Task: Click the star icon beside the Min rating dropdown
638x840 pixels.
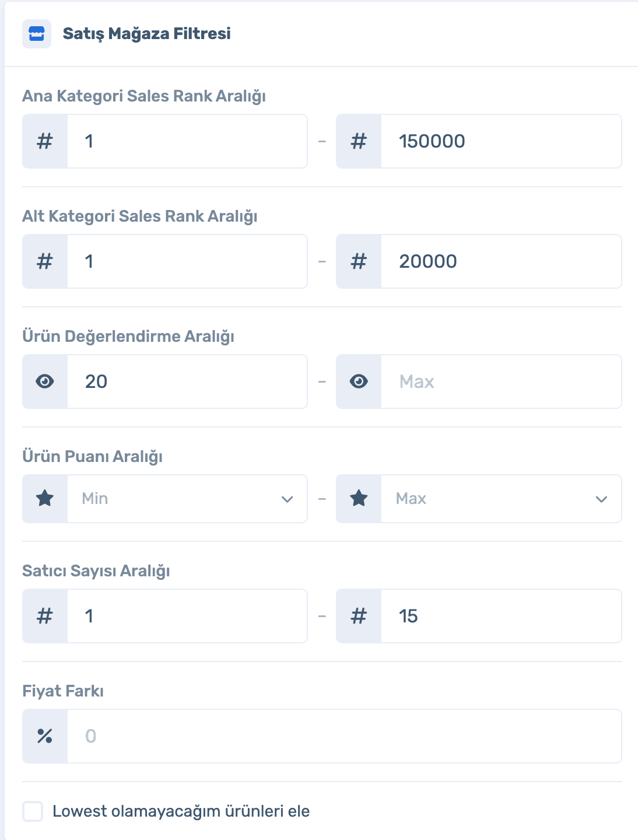Action: point(45,498)
